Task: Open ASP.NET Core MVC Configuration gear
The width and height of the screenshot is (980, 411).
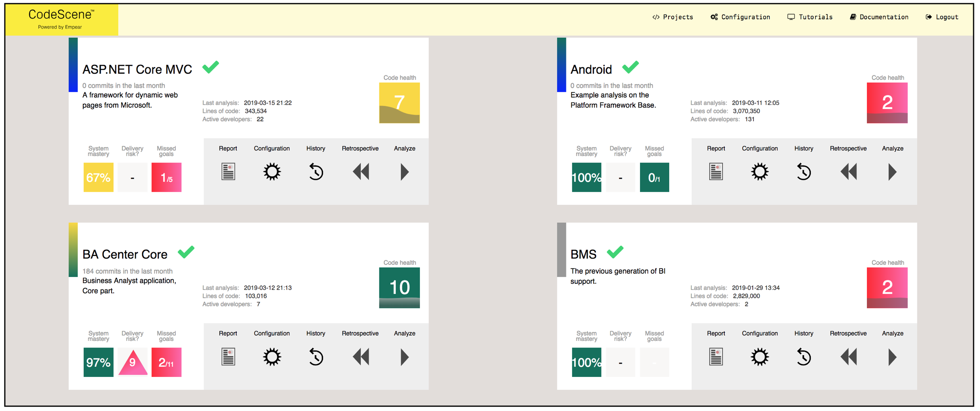Action: (272, 172)
